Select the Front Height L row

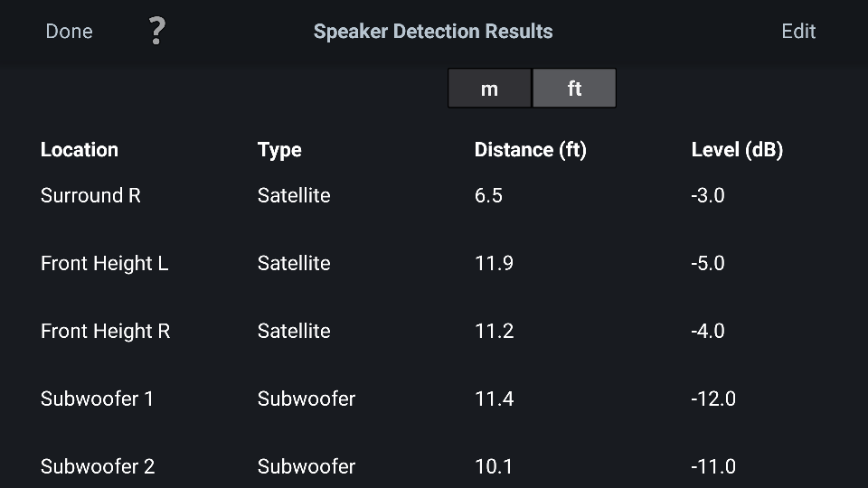(104, 263)
